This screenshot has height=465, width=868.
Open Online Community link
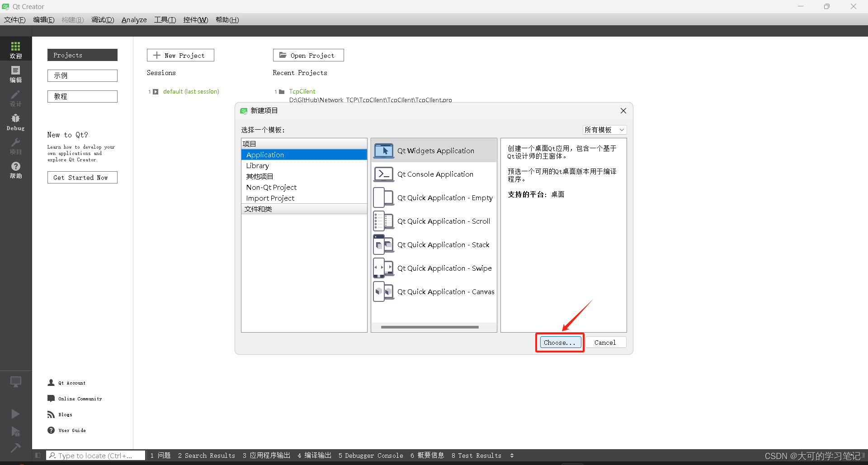[75, 399]
